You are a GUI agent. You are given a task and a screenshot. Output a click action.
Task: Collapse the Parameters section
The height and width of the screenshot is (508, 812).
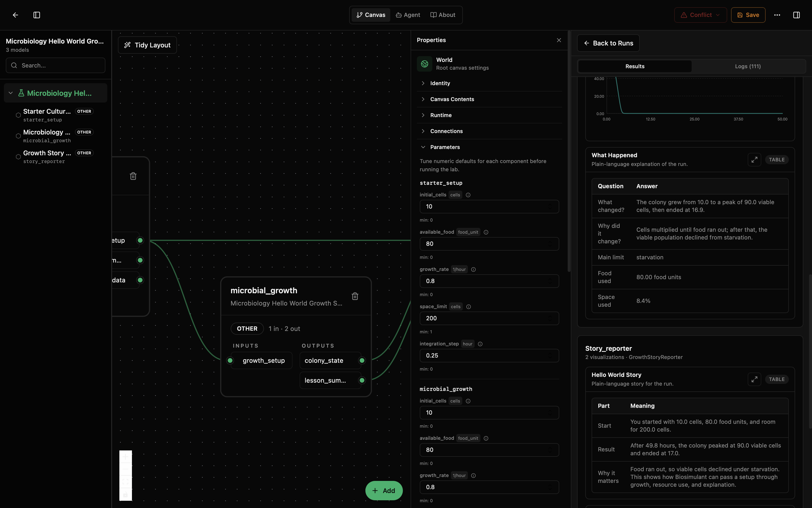(x=489, y=147)
